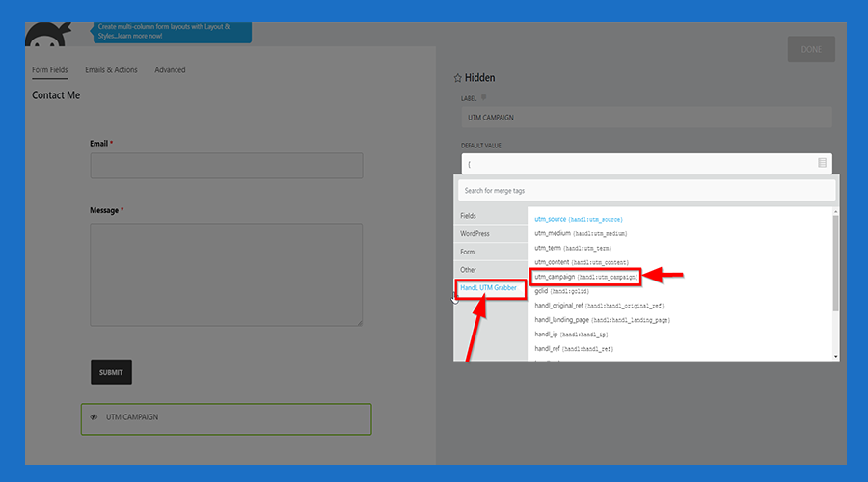Select Other merge tag category
868x482 pixels.
[491, 270]
